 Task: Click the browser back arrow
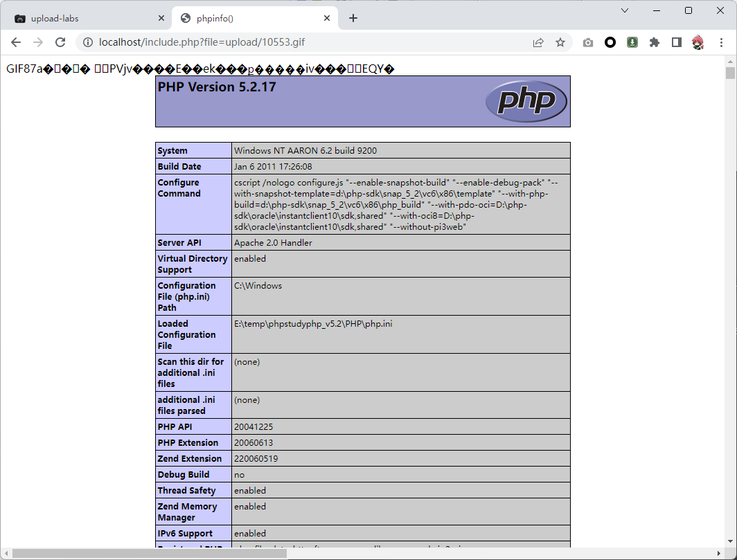coord(16,42)
